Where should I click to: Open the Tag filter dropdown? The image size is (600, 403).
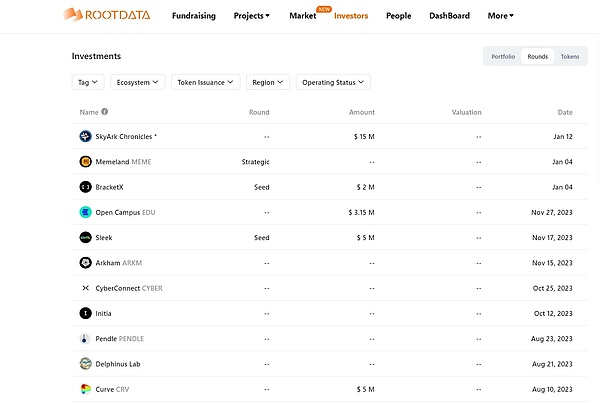point(88,82)
